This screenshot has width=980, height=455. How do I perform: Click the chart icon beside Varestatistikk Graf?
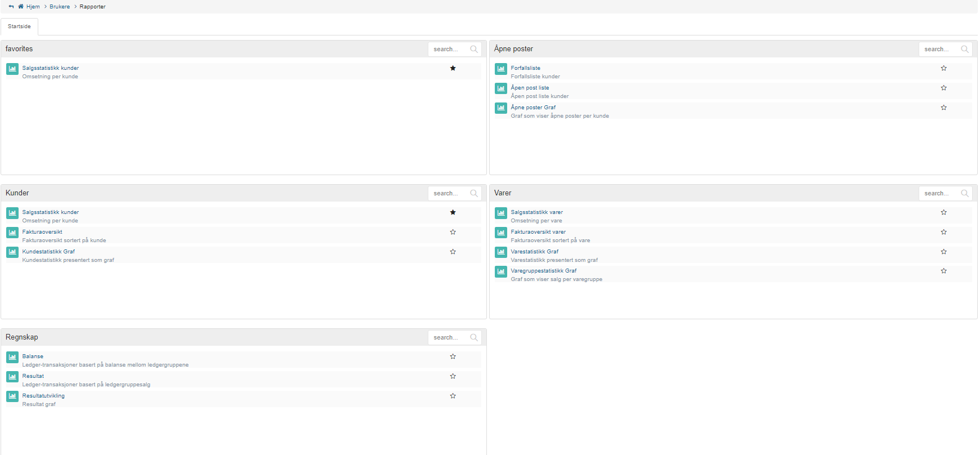500,252
